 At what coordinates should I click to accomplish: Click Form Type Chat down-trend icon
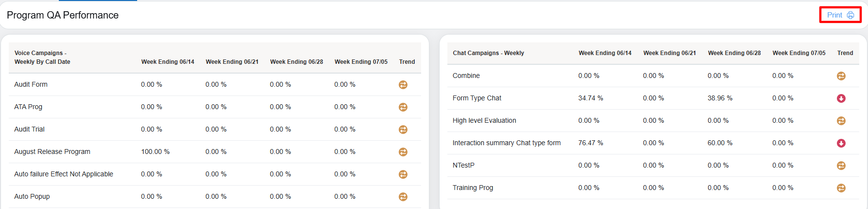pos(841,98)
